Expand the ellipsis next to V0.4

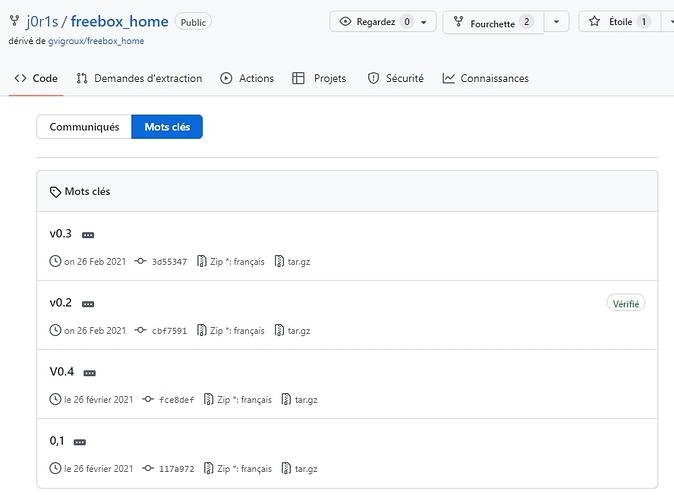coord(89,373)
